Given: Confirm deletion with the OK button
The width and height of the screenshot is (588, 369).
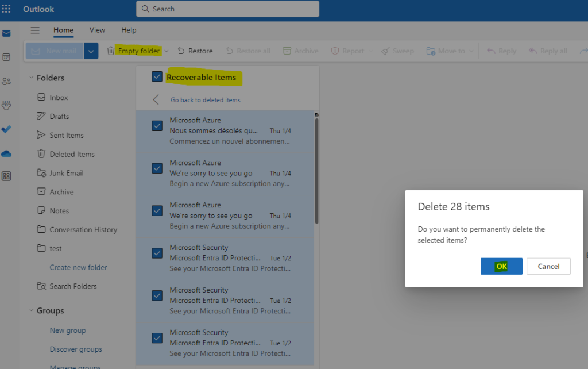Looking at the screenshot, I should click(501, 266).
